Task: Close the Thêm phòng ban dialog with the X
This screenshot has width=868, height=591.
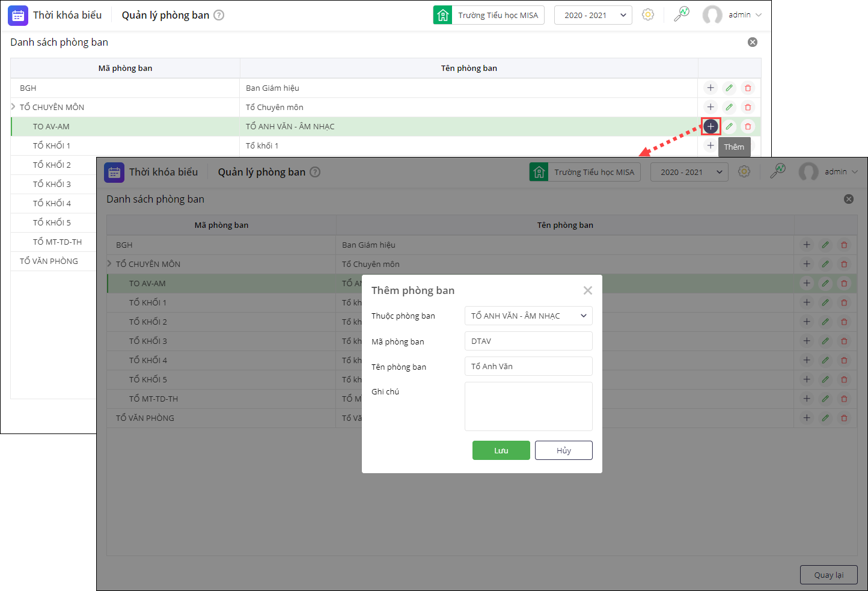Action: click(588, 290)
